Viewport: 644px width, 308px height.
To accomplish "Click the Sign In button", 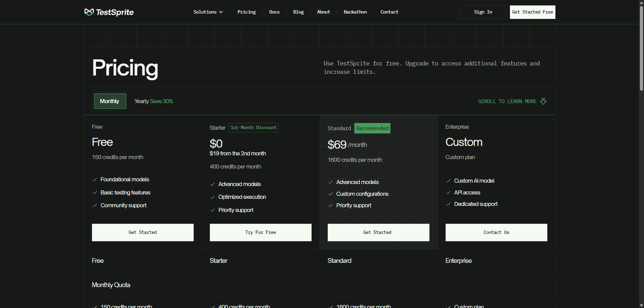I will coord(483,12).
